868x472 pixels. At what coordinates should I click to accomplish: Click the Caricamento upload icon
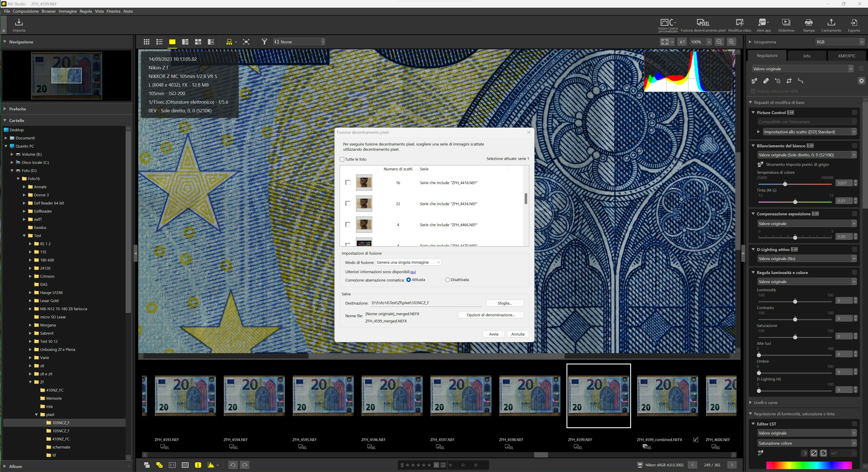point(831,23)
